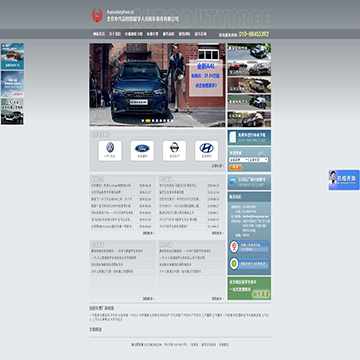
Task: Open the Hyundai brand logo tile
Action: pos(206,151)
